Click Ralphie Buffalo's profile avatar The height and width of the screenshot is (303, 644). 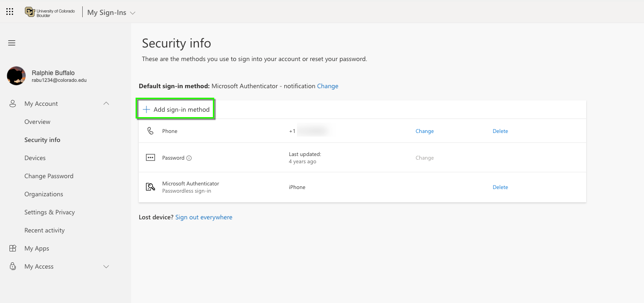pos(16,76)
